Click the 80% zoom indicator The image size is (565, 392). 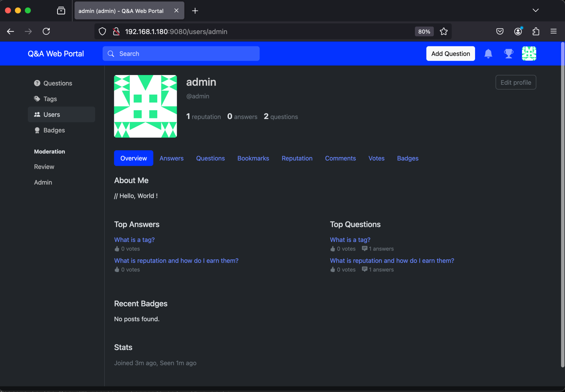424,31
